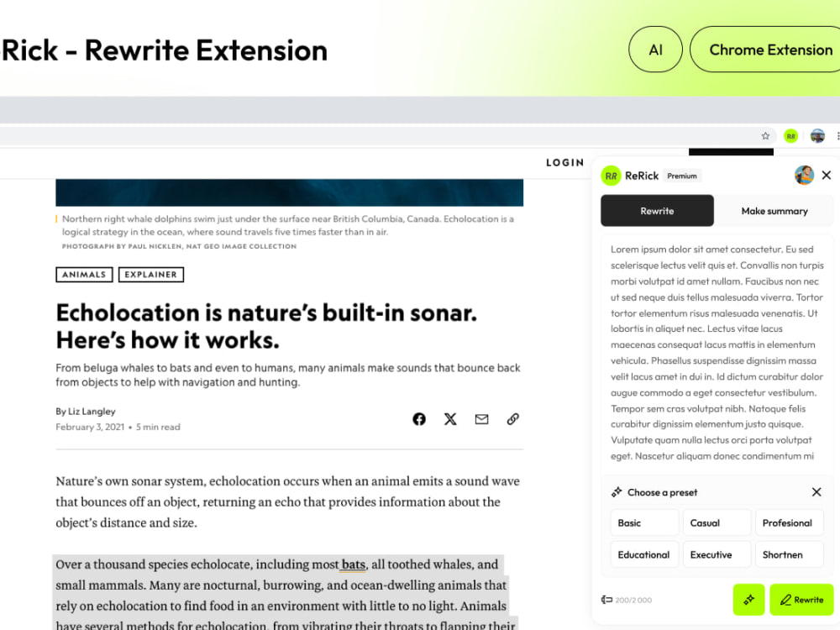Viewport: 840px width, 630px height.
Task: Share article via email icon
Action: (x=481, y=419)
